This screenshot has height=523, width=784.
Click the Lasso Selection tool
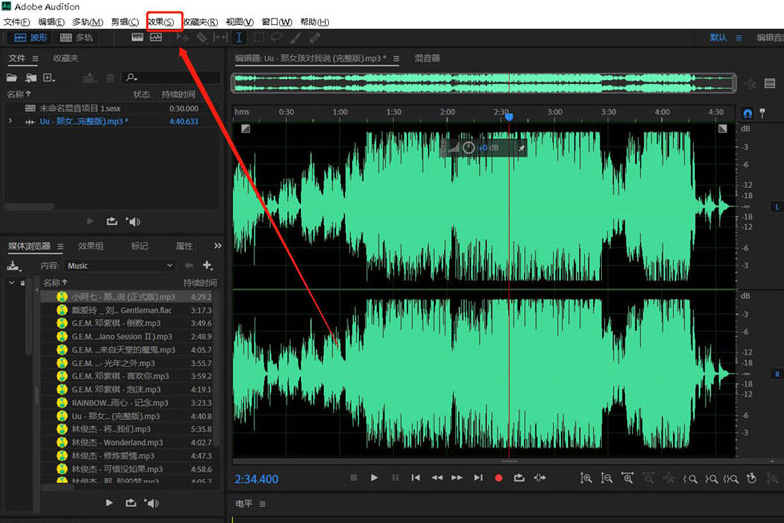tap(277, 38)
